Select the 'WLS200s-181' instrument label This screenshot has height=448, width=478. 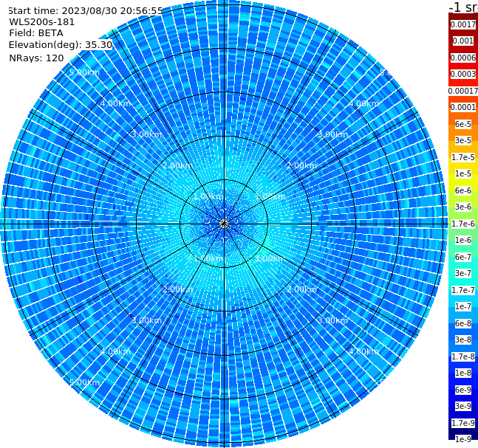pos(42,22)
